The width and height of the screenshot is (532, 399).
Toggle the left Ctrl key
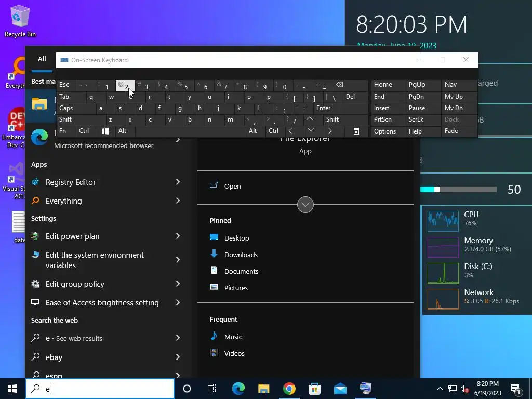[86, 131]
